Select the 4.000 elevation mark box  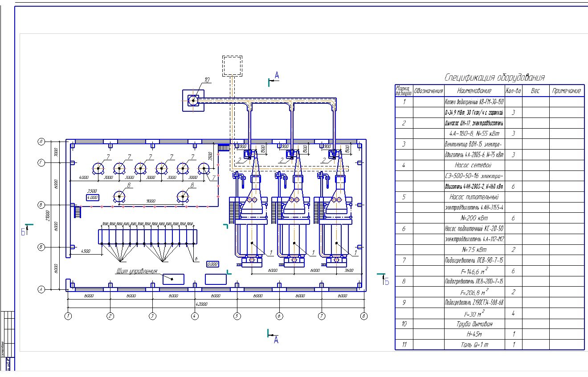pyautogui.click(x=93, y=197)
